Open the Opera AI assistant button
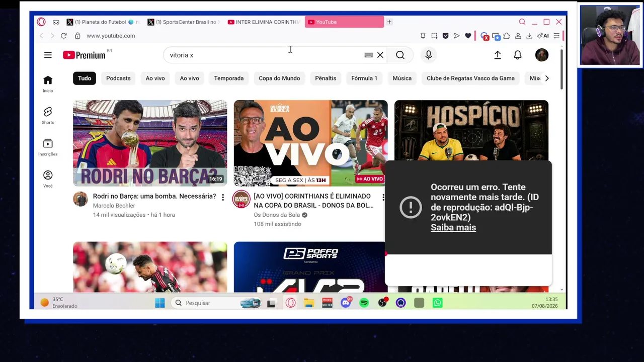Image resolution: width=644 pixels, height=362 pixels. click(543, 36)
